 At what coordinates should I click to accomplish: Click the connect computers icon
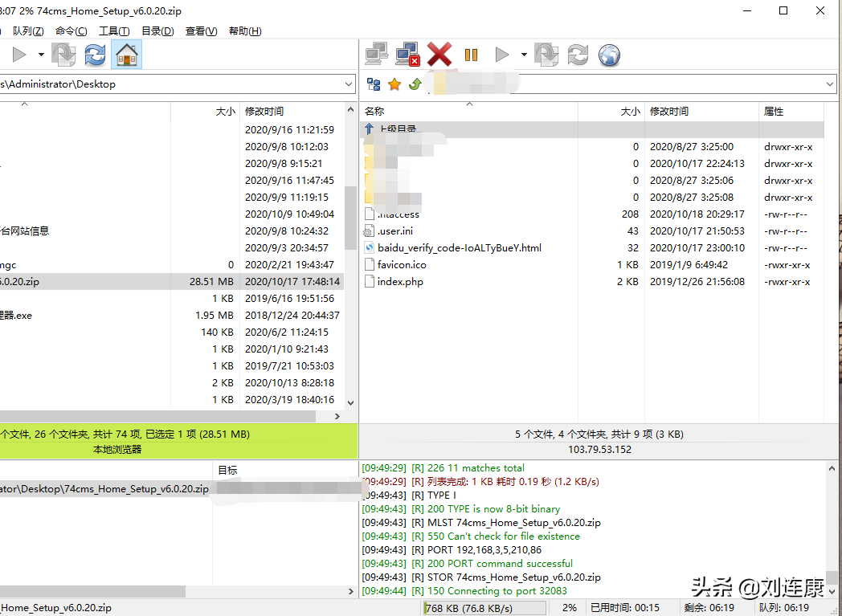[x=376, y=55]
